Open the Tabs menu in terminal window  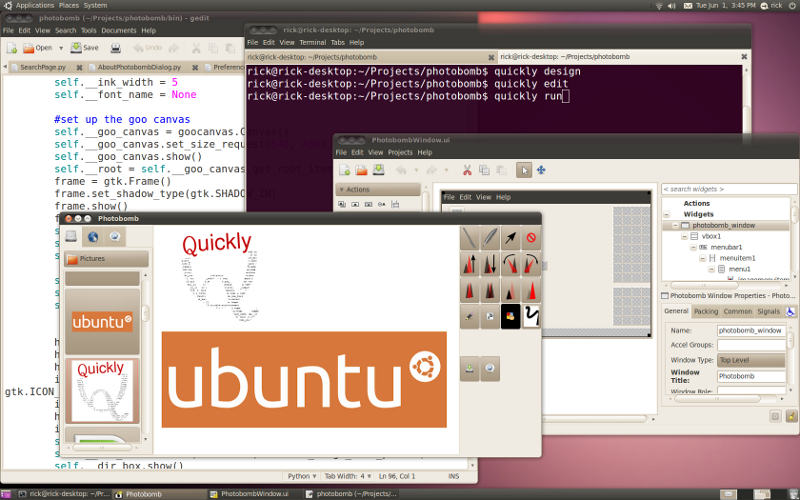coord(337,42)
